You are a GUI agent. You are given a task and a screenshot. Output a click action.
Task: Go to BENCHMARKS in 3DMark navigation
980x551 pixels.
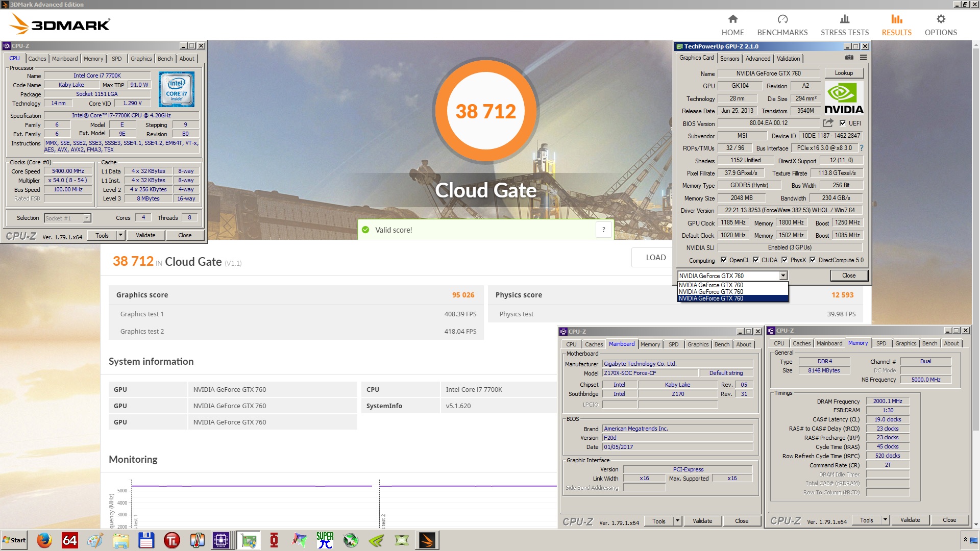tap(782, 26)
